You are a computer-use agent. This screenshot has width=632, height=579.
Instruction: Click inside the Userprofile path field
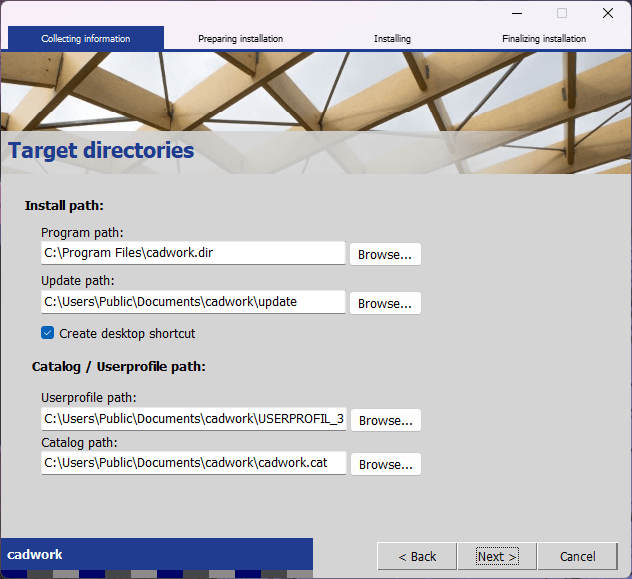[x=193, y=419]
